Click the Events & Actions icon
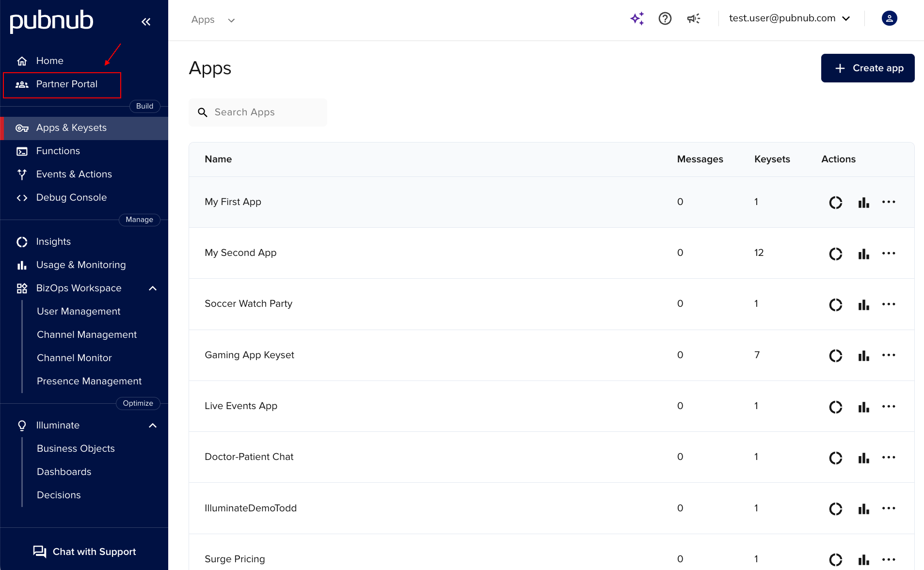Viewport: 924px width, 570px height. [22, 174]
